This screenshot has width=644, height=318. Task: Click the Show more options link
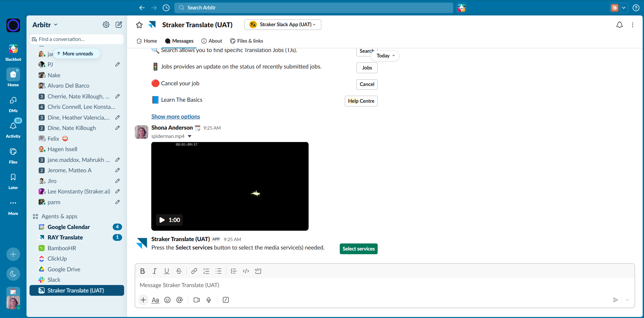pos(175,117)
